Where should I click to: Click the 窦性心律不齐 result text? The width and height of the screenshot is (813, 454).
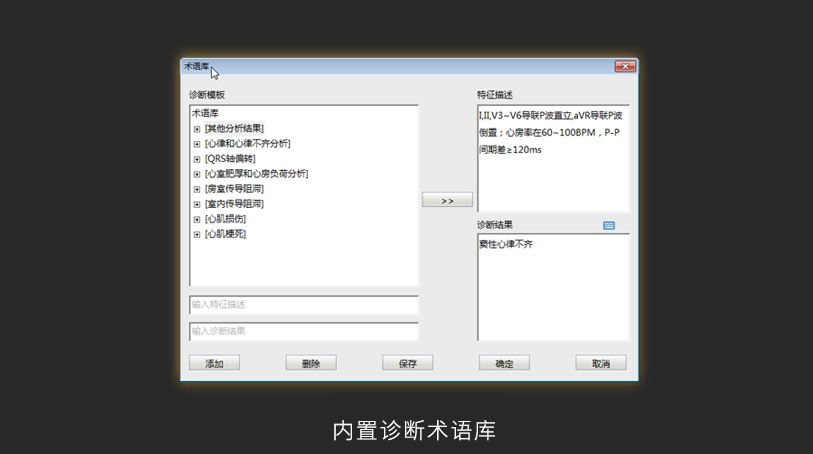coord(506,244)
